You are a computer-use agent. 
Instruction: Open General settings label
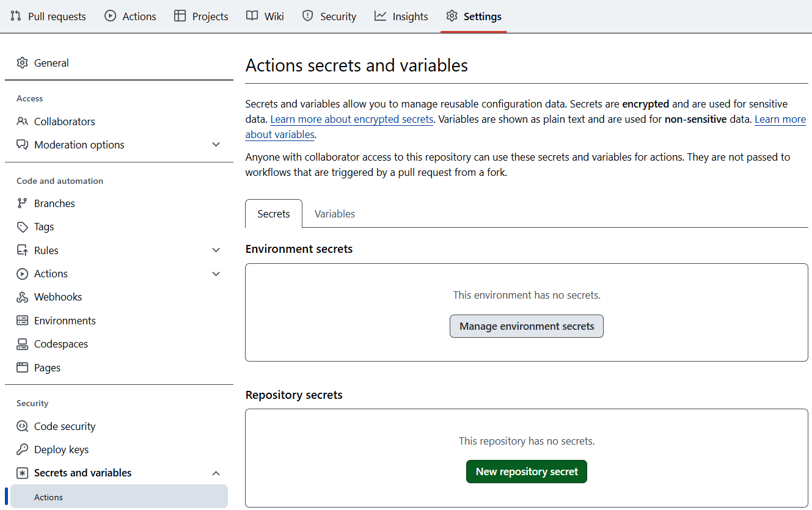(x=51, y=63)
